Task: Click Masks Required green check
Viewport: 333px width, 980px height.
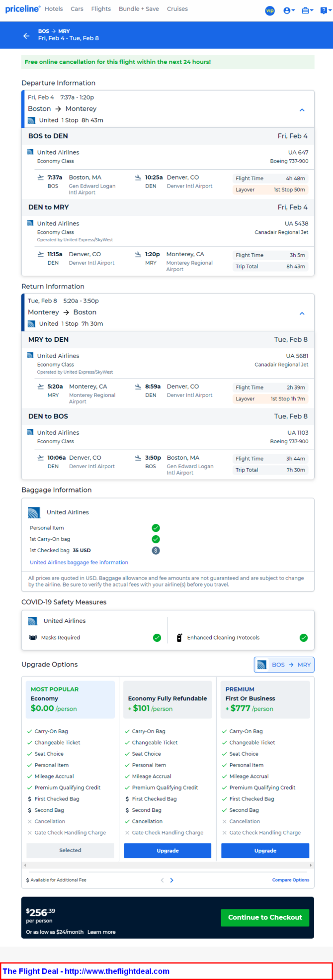Action: (157, 638)
